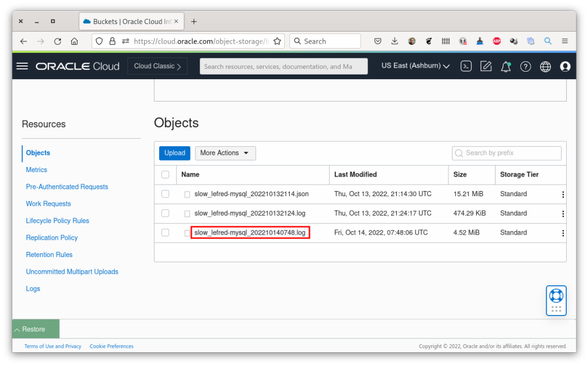The image size is (588, 366).
Task: Click the magnifier extension icon in toolbar
Action: pos(548,41)
